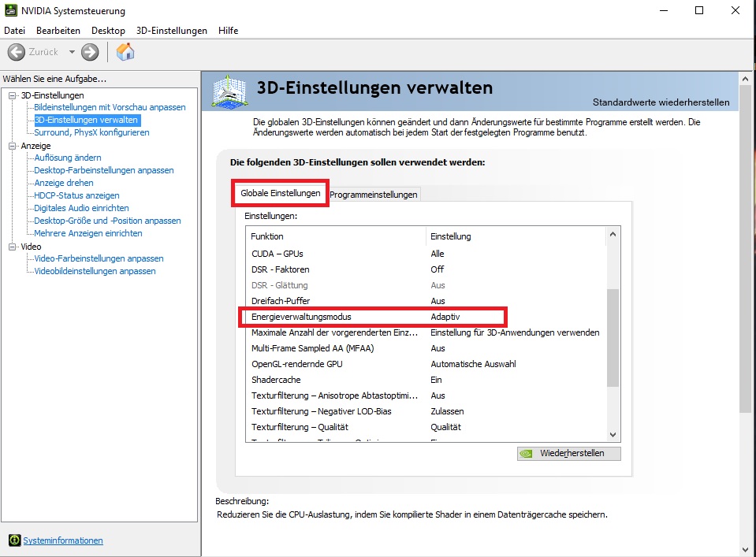Open the Hilfe menu
This screenshot has height=557, width=756.
227,31
